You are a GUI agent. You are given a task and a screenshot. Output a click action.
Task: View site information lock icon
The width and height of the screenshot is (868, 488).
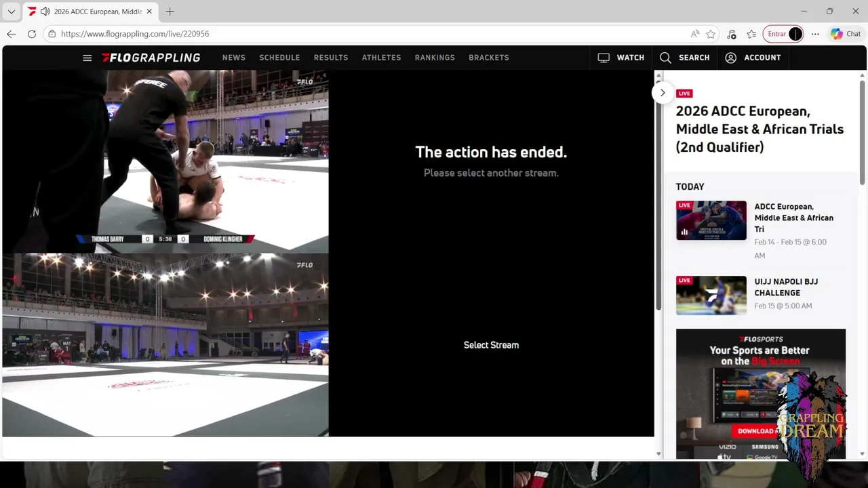coord(52,34)
